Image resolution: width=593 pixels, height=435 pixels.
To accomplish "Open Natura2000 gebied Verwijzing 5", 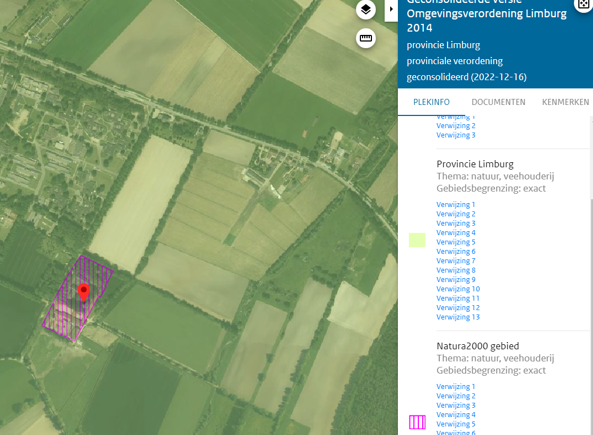I will click(456, 424).
